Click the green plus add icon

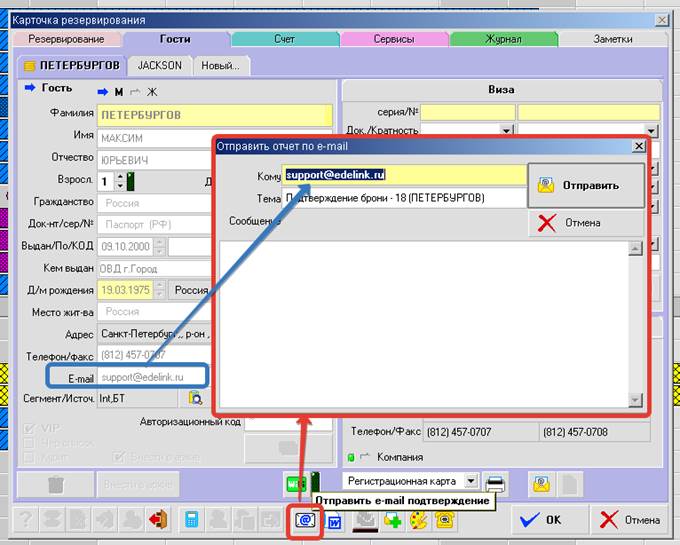(391, 520)
